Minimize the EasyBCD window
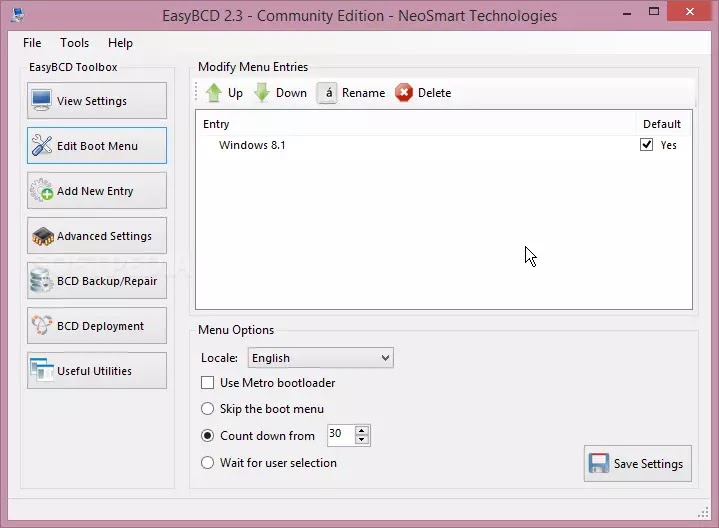The image size is (719, 528). pyautogui.click(x=627, y=12)
